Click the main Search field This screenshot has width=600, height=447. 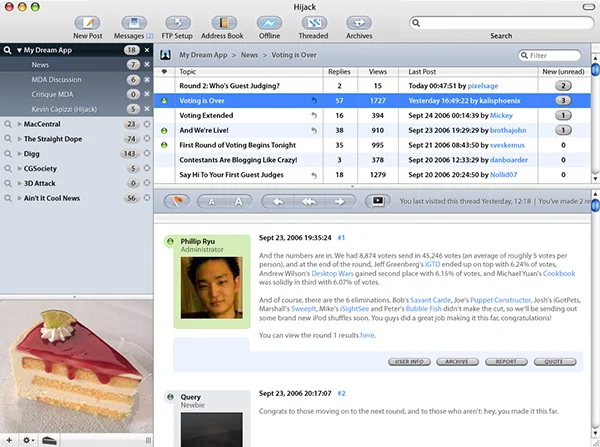click(501, 23)
